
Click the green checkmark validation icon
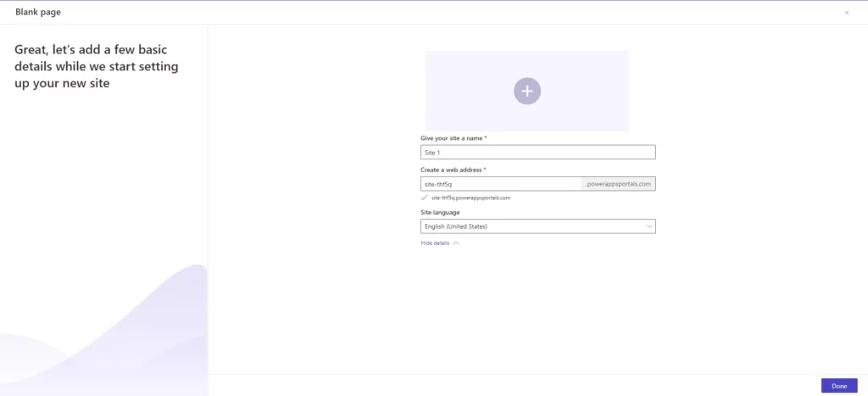(x=424, y=198)
